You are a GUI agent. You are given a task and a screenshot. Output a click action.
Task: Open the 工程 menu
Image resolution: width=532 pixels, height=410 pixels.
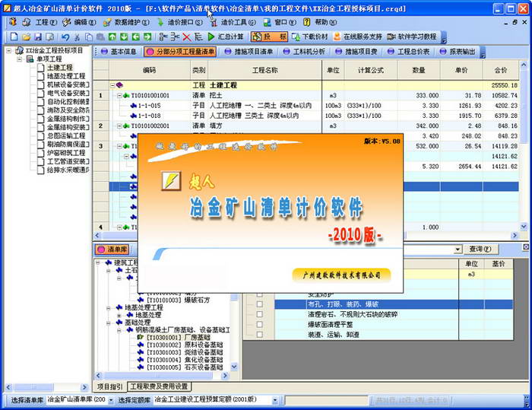[x=46, y=22]
